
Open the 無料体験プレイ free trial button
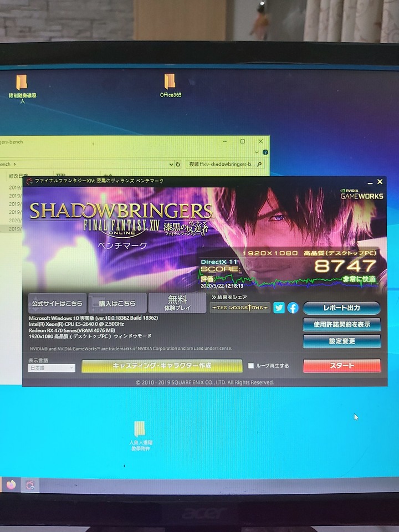(177, 303)
